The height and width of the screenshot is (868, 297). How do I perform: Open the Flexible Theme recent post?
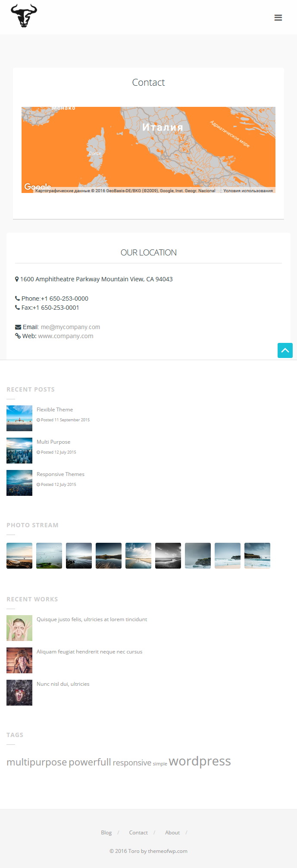click(55, 410)
